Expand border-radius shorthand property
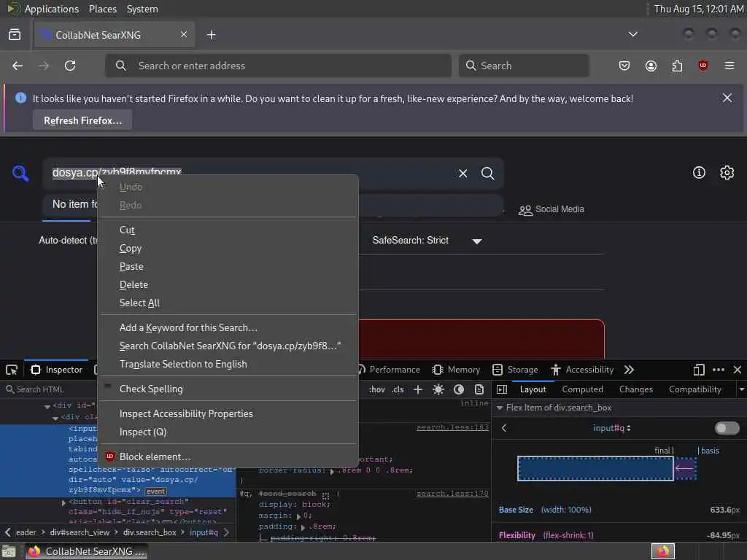 coord(332,471)
